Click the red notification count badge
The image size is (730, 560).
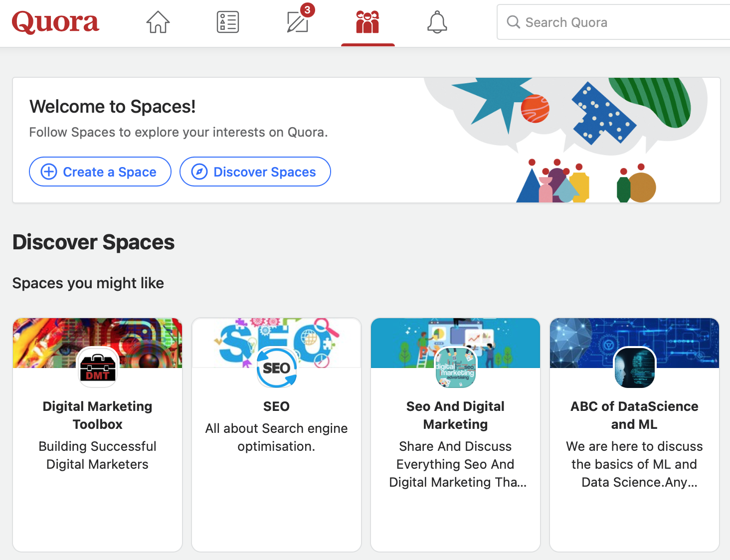point(308,10)
